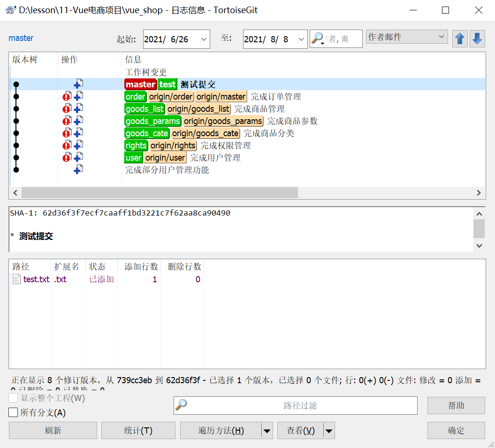Image resolution: width=495 pixels, height=448 pixels.
Task: Click the red modified icon on 完成商品管理 row
Action: tap(67, 108)
